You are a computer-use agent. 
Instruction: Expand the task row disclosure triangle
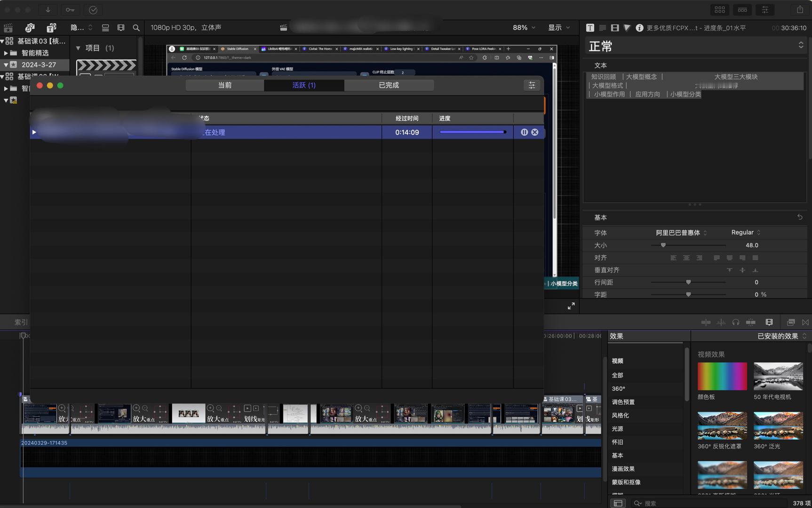pyautogui.click(x=34, y=132)
